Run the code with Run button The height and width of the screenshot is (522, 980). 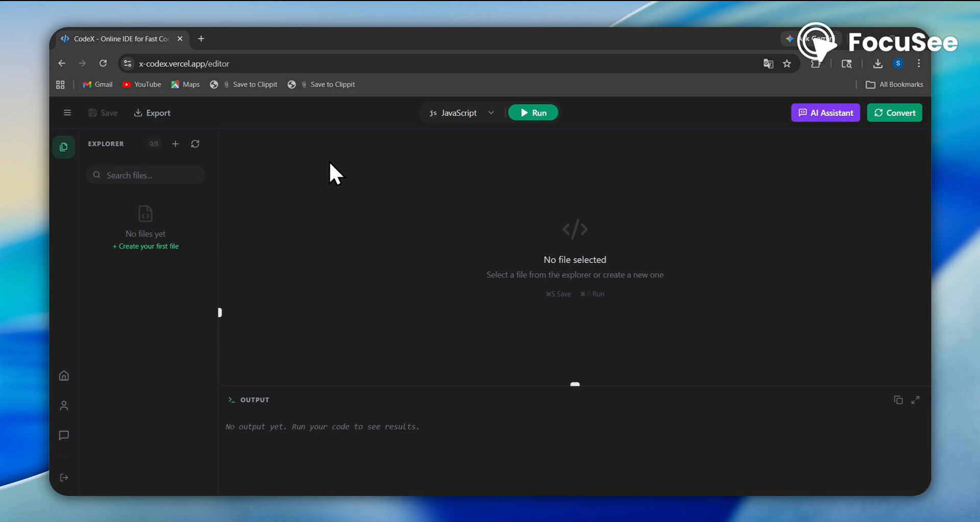[533, 113]
